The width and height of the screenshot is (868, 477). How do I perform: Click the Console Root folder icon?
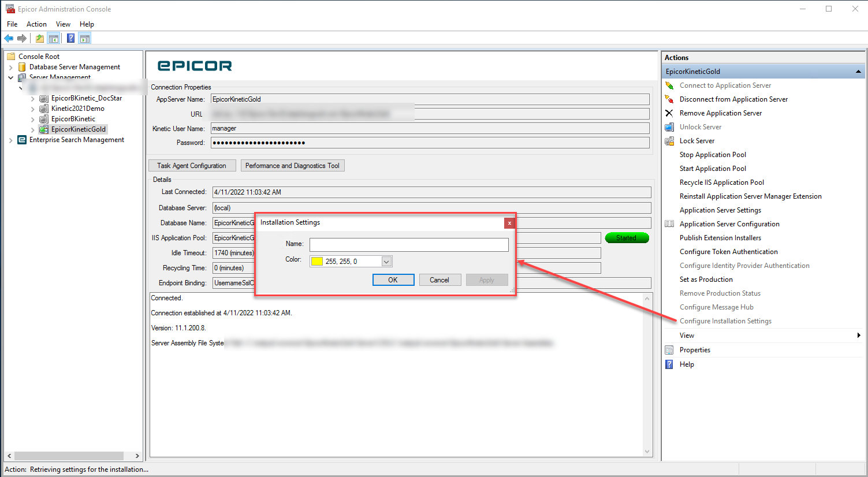tap(11, 57)
